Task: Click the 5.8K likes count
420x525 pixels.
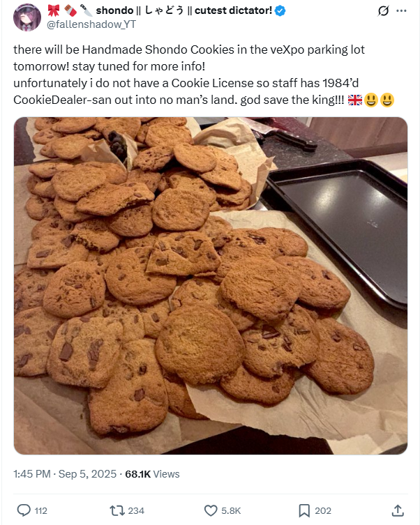Action: pos(231,510)
